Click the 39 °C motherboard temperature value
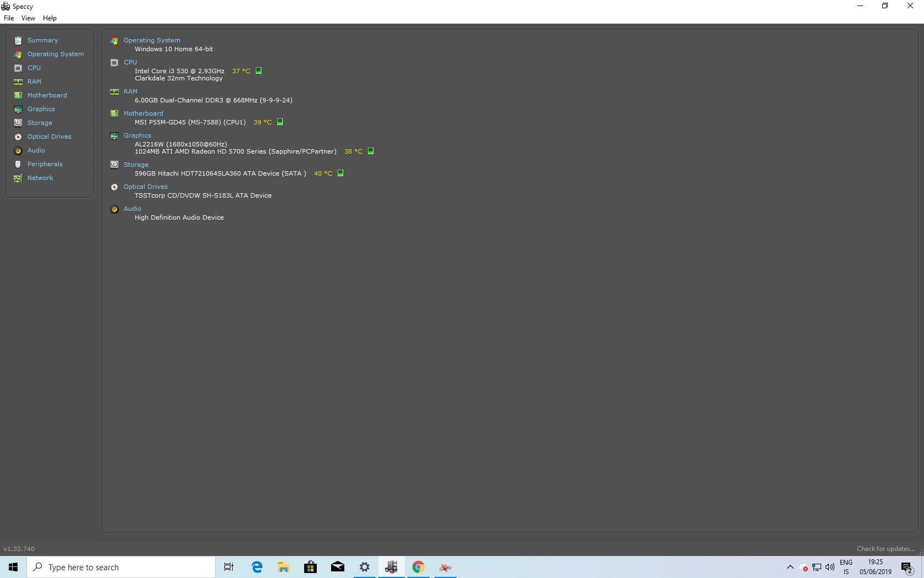Viewport: 924px width, 578px height. coord(262,122)
